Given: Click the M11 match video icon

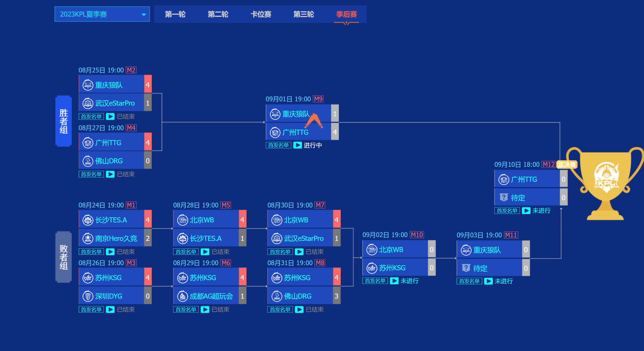Looking at the screenshot, I should click(488, 281).
